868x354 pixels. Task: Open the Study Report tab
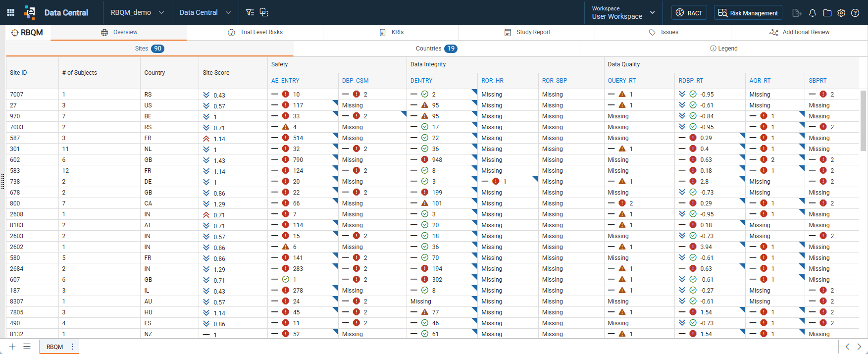[x=527, y=32]
